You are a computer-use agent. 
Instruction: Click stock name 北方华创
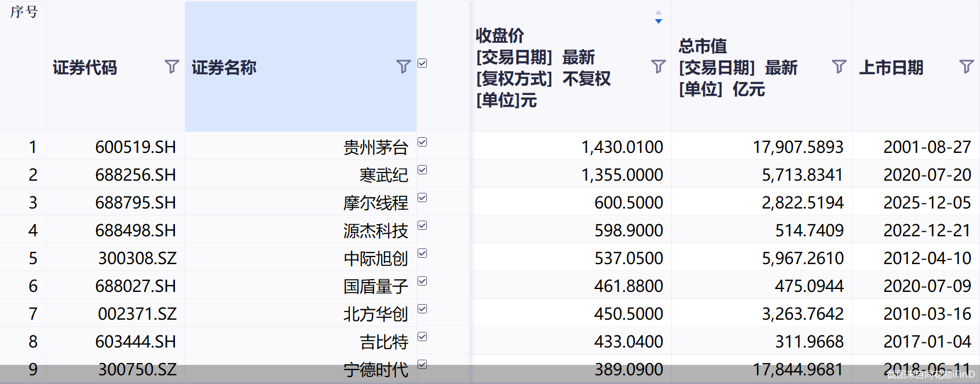coord(376,314)
